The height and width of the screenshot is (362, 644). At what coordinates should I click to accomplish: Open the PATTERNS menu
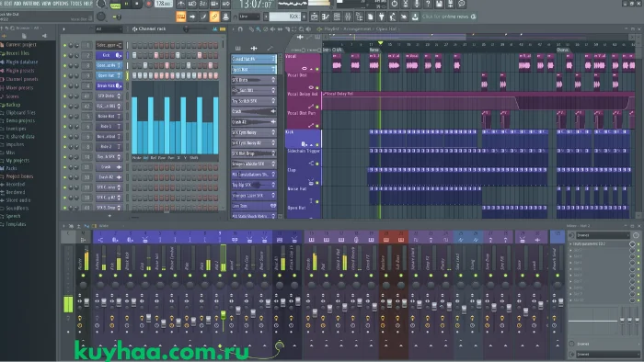(x=31, y=4)
